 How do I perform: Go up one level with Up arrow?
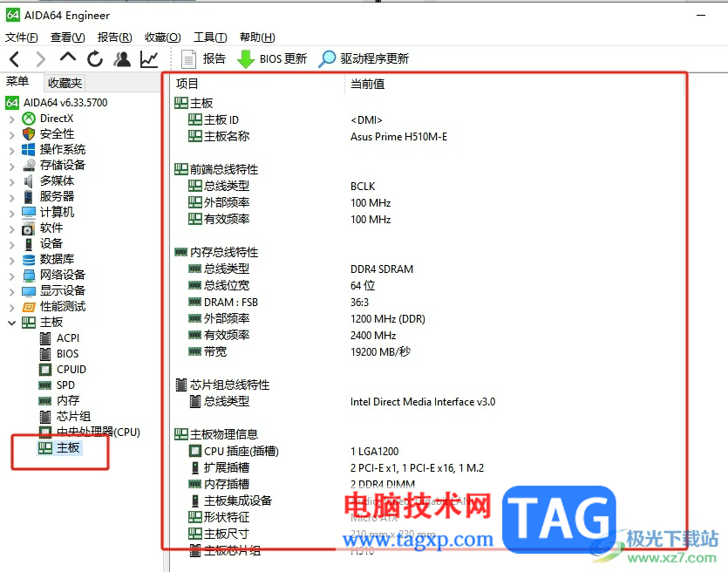(68, 58)
